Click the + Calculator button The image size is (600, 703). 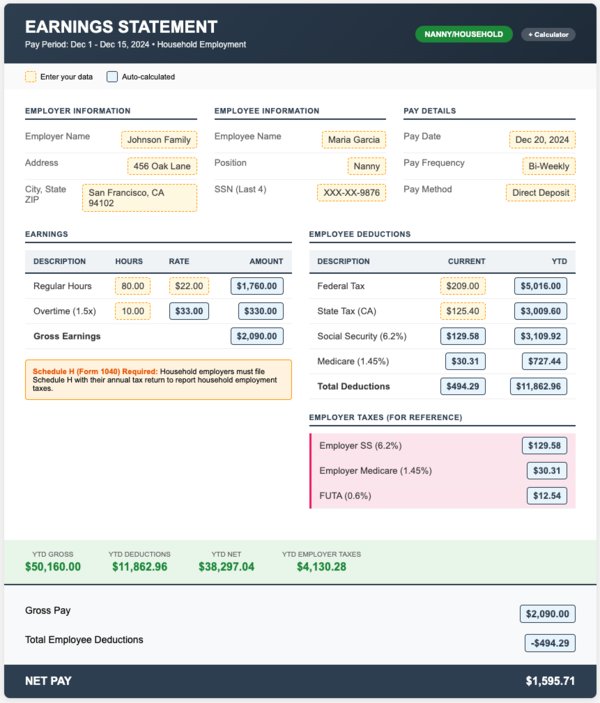tap(548, 34)
